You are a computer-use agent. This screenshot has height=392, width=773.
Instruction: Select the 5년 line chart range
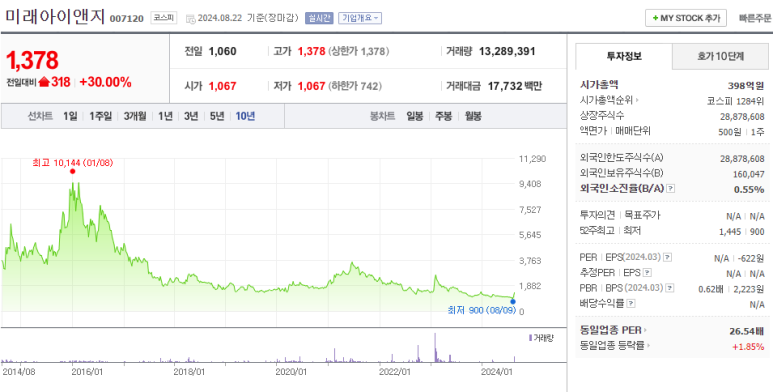click(x=217, y=117)
